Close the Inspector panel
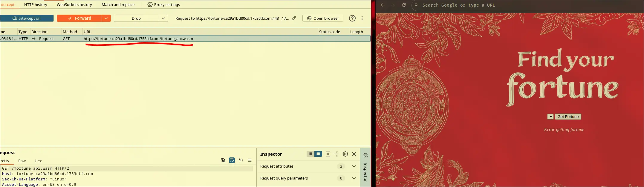The width and height of the screenshot is (644, 187). tap(354, 154)
